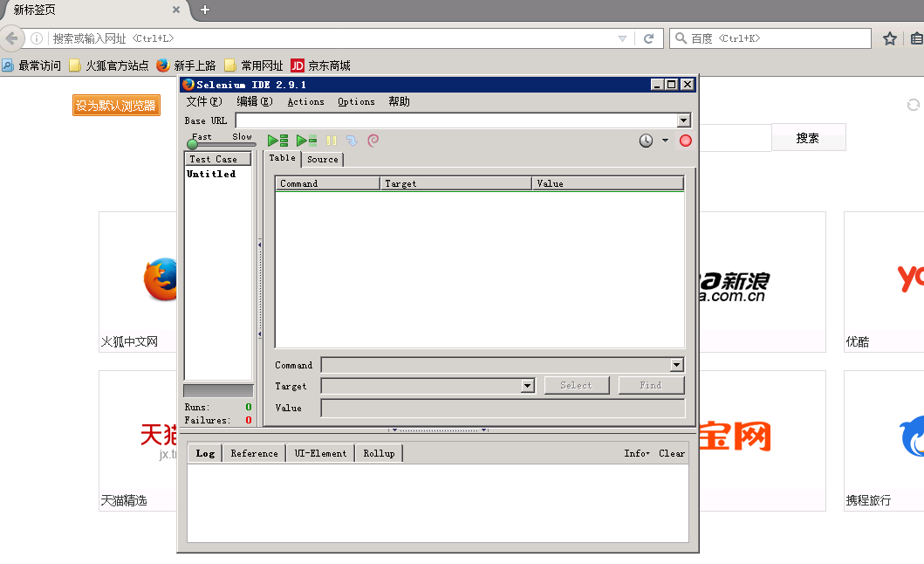Open 常用网址 bookmark folder
This screenshot has width=924, height=564.
[x=253, y=65]
